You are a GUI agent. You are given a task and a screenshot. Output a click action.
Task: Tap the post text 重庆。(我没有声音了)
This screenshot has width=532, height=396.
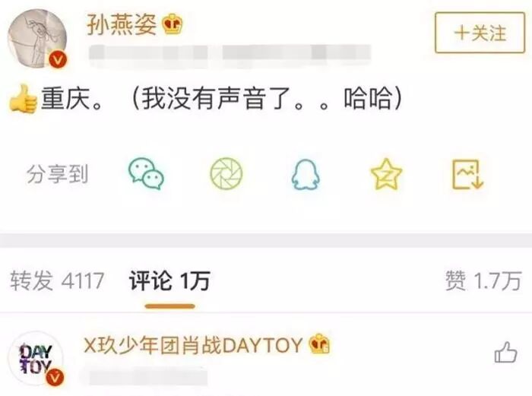[222, 98]
